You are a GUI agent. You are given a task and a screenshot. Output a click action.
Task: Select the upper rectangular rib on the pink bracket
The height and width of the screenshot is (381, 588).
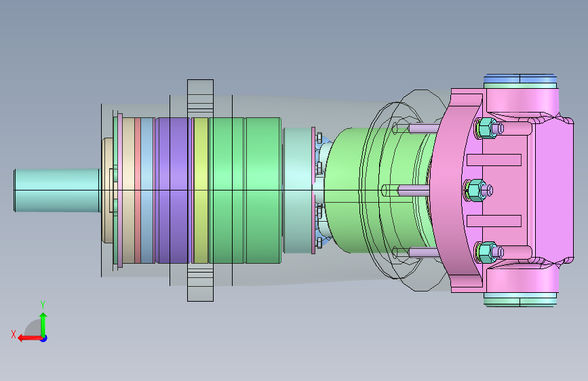(x=494, y=160)
